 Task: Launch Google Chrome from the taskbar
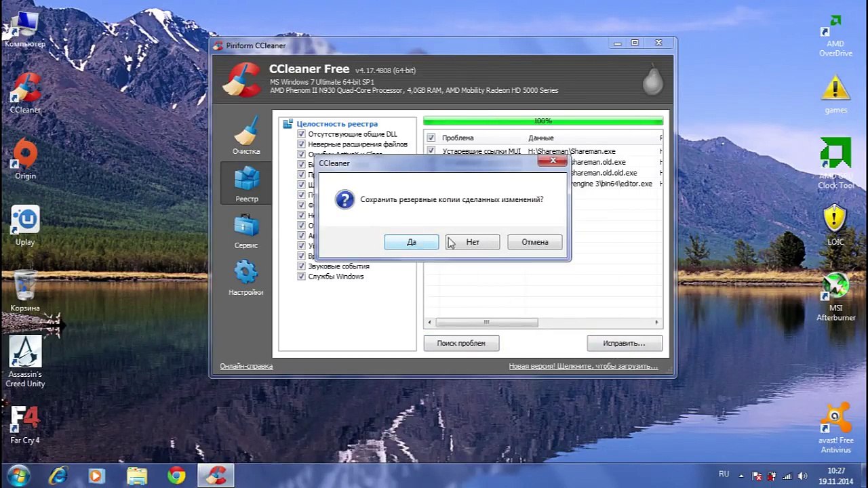(176, 476)
